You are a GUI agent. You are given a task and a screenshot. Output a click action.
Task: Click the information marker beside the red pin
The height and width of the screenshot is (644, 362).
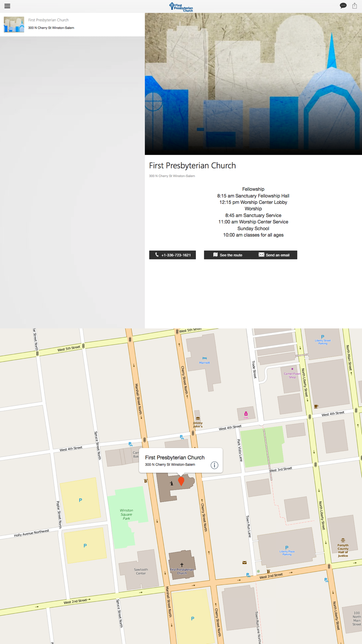click(x=172, y=483)
